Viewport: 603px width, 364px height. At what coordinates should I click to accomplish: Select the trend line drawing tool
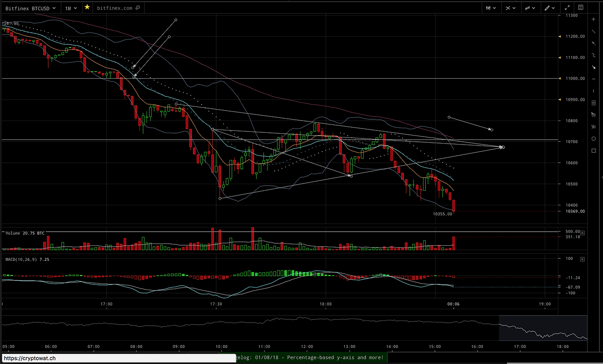coord(594,31)
